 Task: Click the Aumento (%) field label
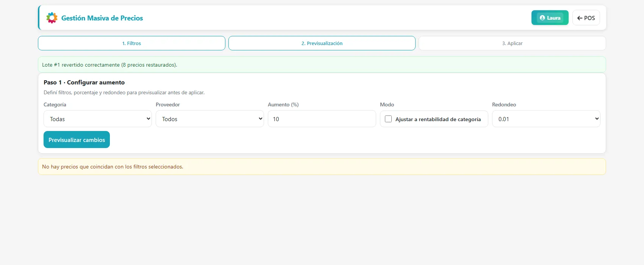tap(283, 104)
